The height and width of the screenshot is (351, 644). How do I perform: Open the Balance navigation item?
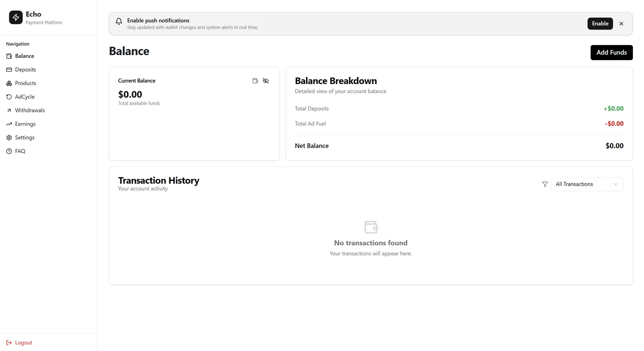click(48, 56)
